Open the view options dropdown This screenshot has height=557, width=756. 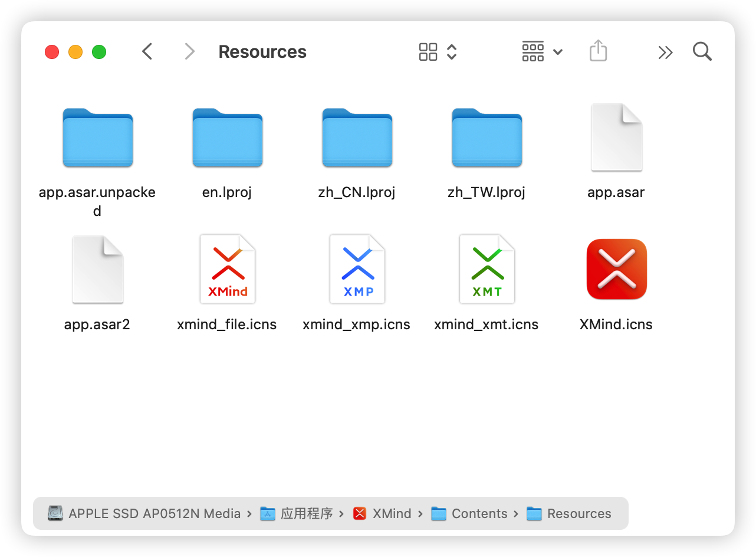[x=541, y=51]
